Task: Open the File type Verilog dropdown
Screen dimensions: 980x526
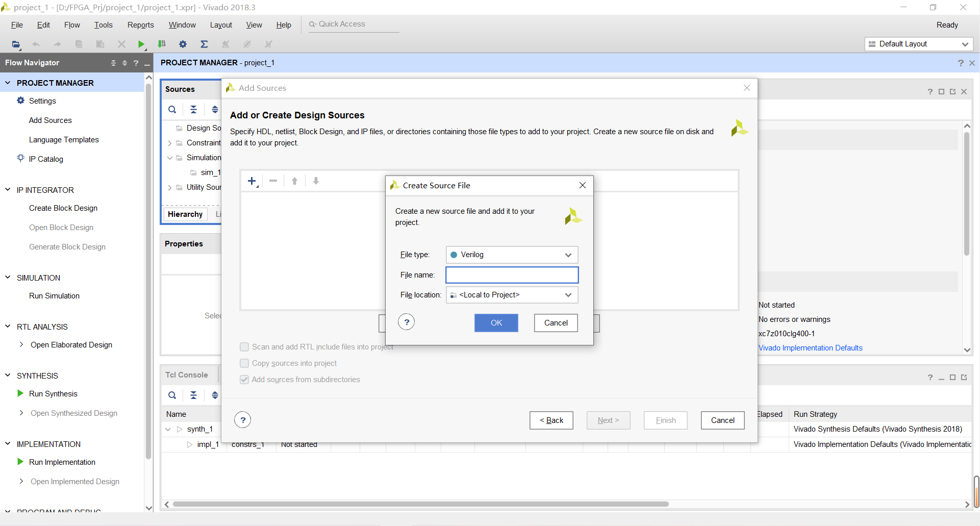Action: click(512, 255)
